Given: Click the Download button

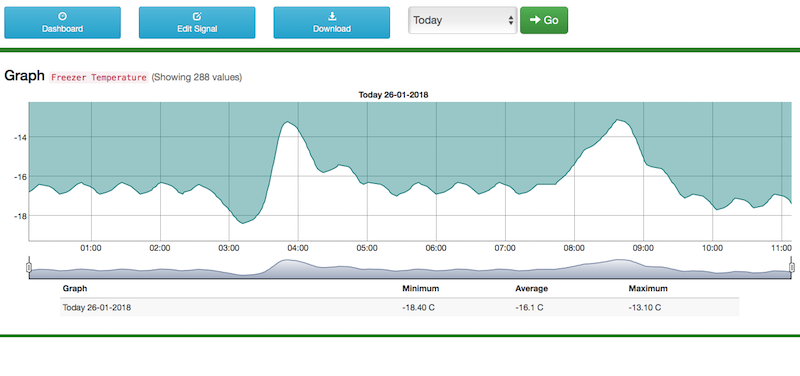Looking at the screenshot, I should point(332,22).
